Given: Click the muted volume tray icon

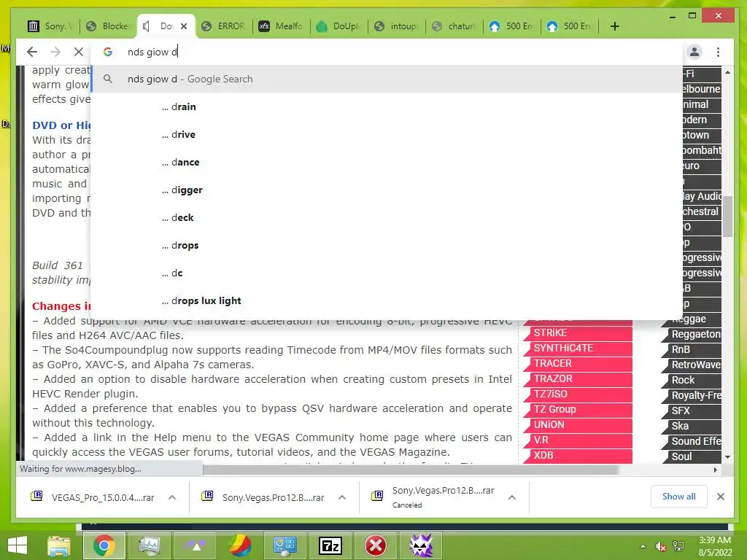Looking at the screenshot, I should click(x=661, y=546).
